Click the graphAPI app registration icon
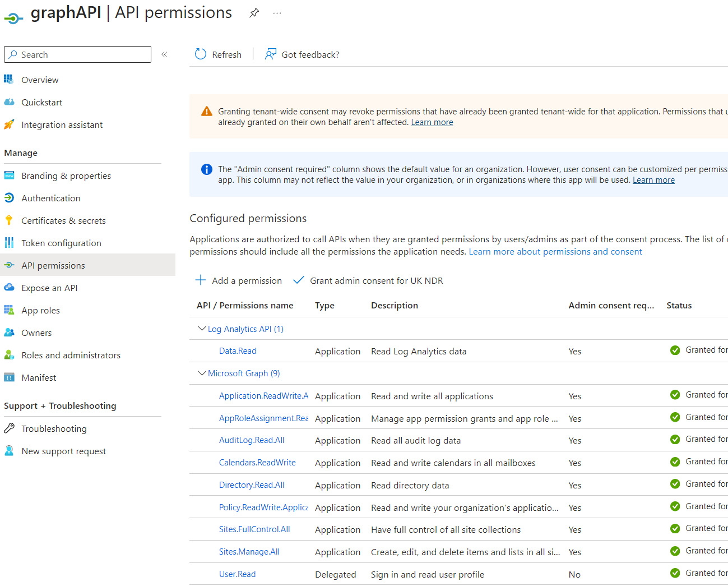Viewport: 728px width, 586px height. click(13, 19)
